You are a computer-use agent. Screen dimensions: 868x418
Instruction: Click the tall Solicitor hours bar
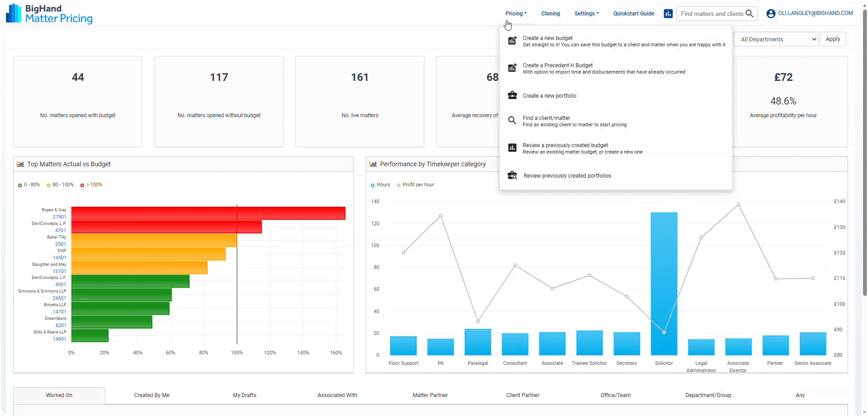point(664,284)
